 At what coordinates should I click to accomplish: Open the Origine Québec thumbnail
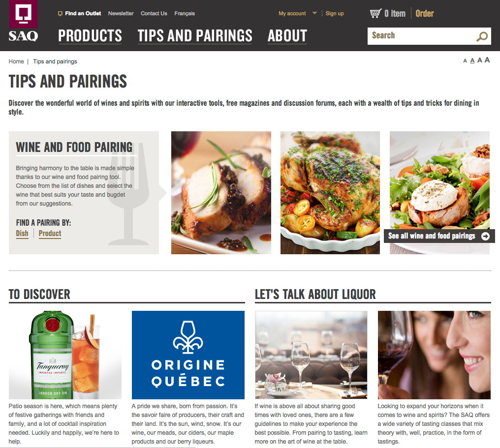tap(188, 355)
